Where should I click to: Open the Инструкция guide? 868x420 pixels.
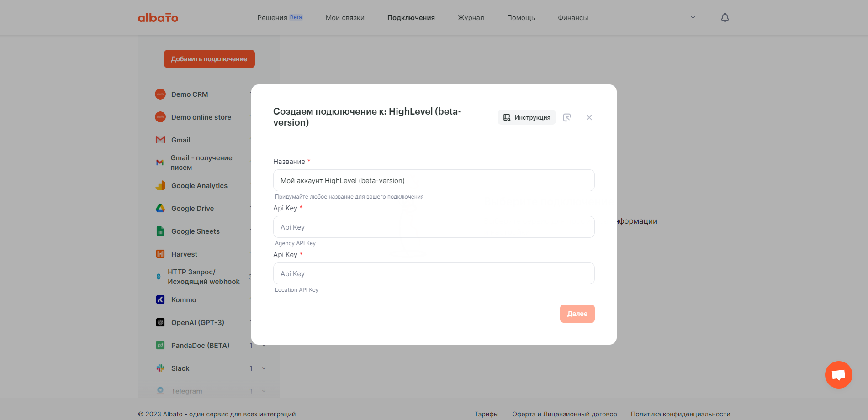pos(527,117)
